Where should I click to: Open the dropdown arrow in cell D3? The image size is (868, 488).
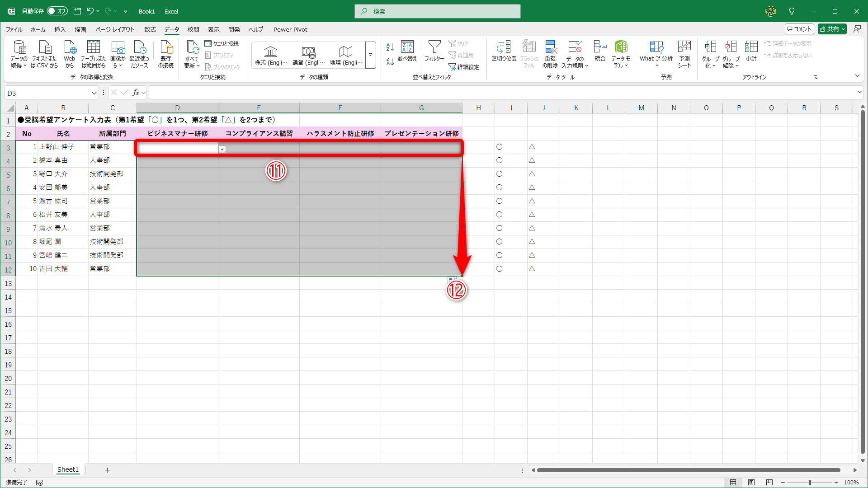[x=222, y=149]
